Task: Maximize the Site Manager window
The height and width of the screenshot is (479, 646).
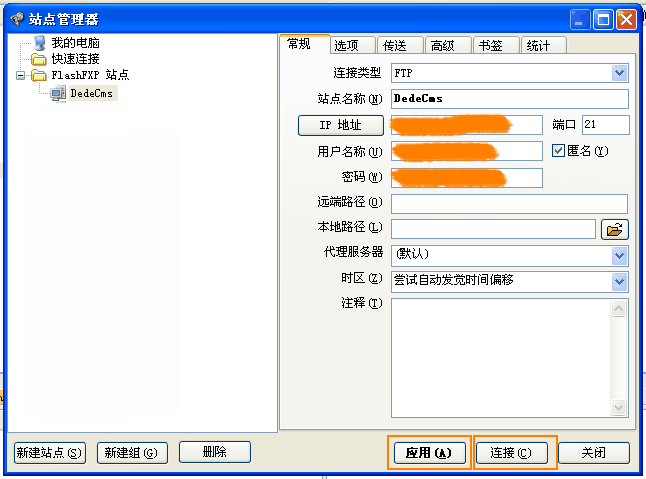Action: (603, 19)
